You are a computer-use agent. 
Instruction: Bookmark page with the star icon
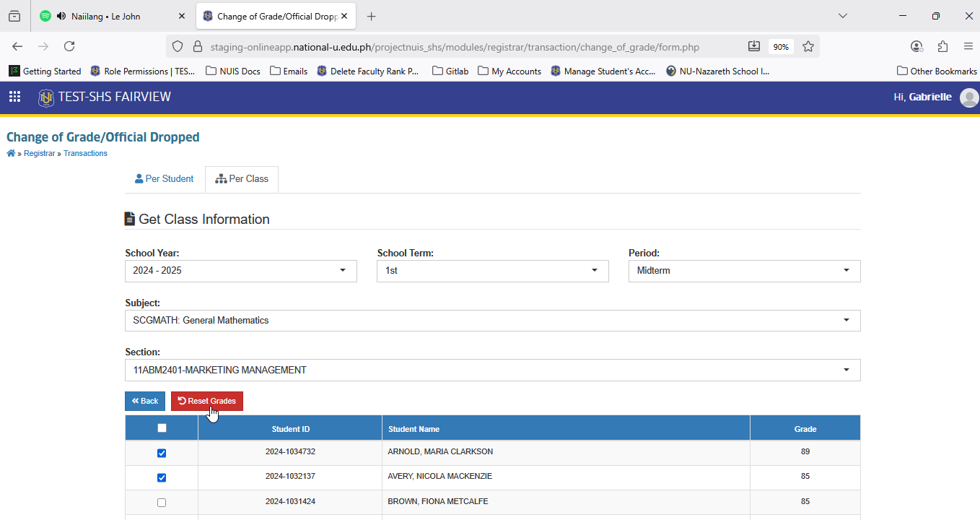(808, 46)
